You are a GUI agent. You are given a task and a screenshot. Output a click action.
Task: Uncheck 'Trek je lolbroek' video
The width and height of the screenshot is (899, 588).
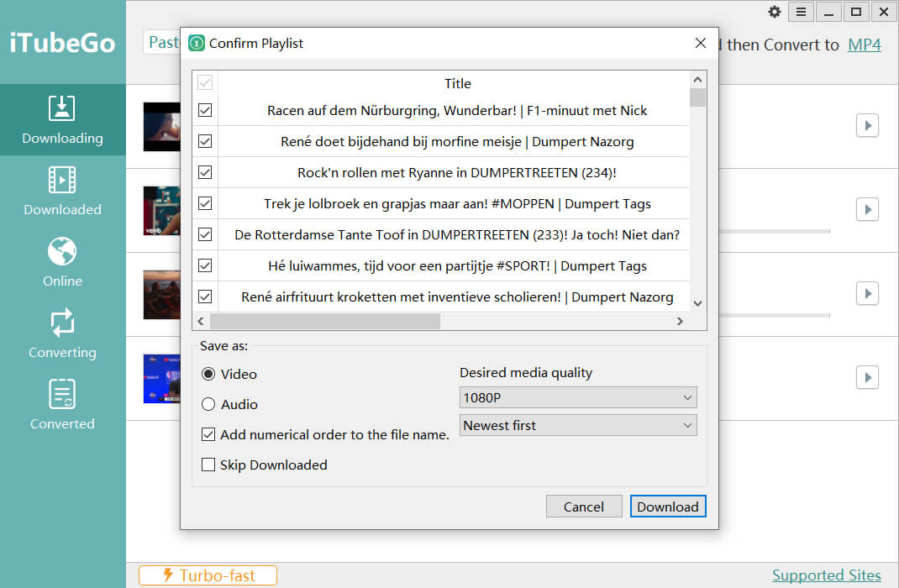(205, 203)
